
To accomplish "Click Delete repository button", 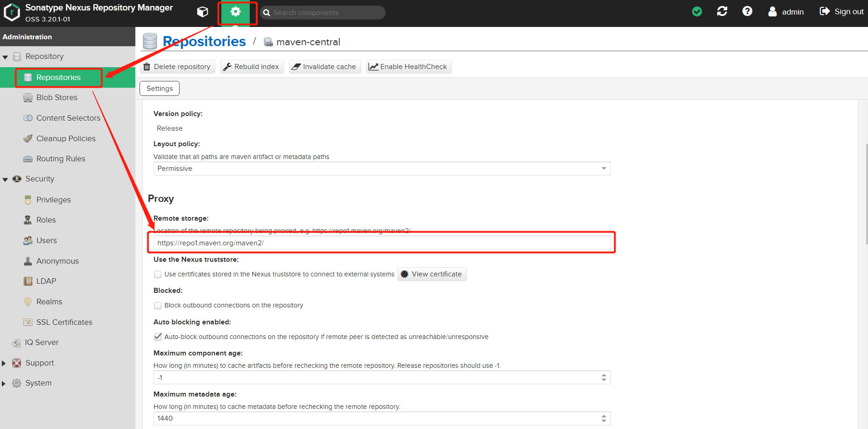I will (x=177, y=67).
